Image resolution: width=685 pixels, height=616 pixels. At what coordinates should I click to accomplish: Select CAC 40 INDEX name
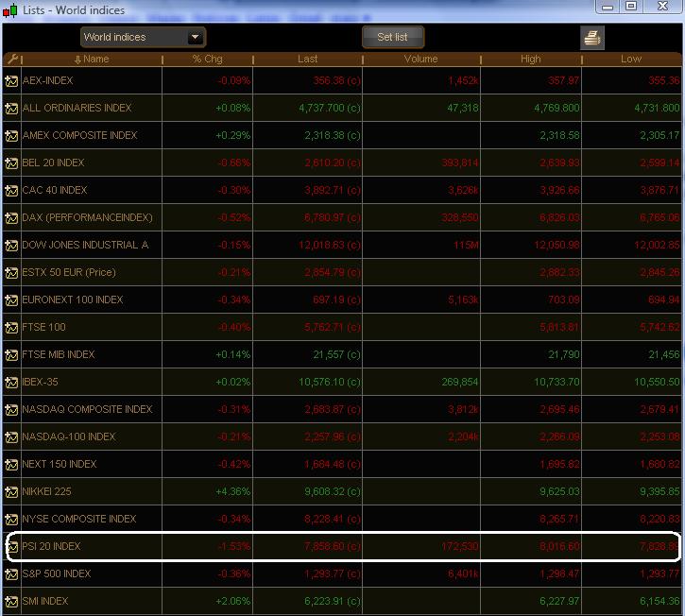click(x=55, y=191)
